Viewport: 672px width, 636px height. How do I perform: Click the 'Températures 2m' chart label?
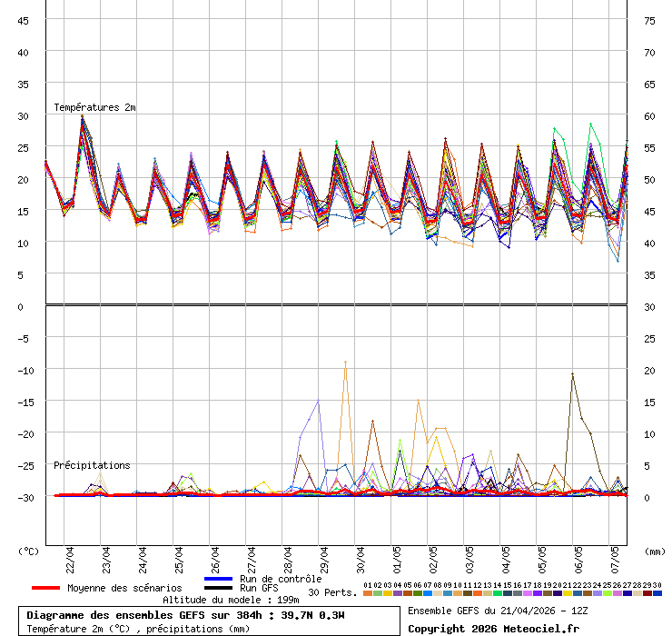[94, 107]
